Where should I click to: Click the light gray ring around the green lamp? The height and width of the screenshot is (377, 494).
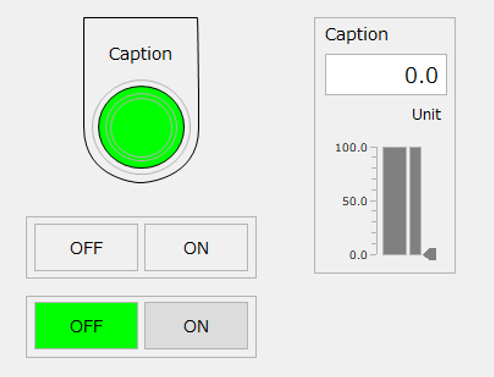click(x=141, y=82)
